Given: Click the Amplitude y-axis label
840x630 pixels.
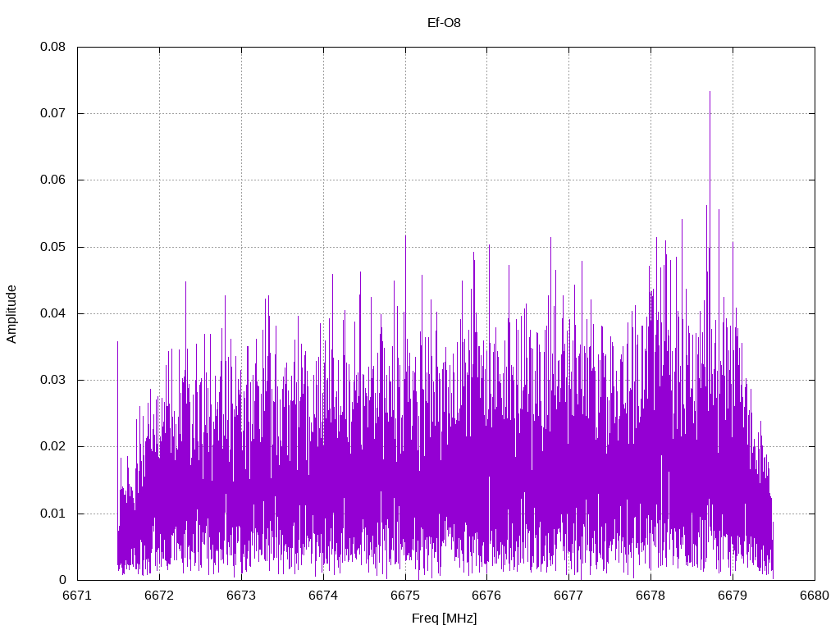Looking at the screenshot, I should [x=11, y=314].
